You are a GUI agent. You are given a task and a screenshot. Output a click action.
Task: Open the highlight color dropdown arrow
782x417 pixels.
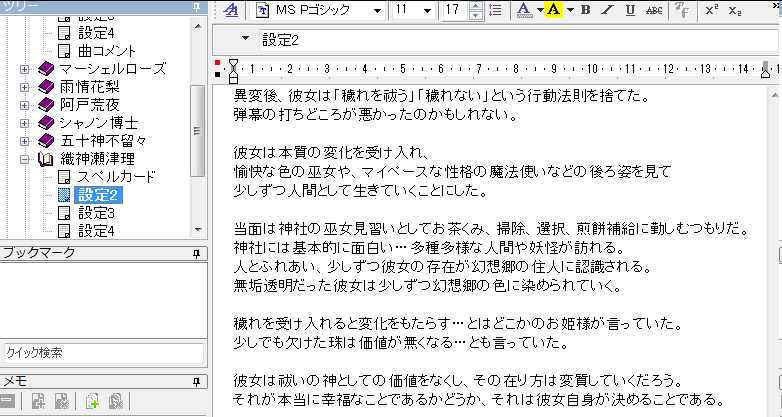coord(571,10)
